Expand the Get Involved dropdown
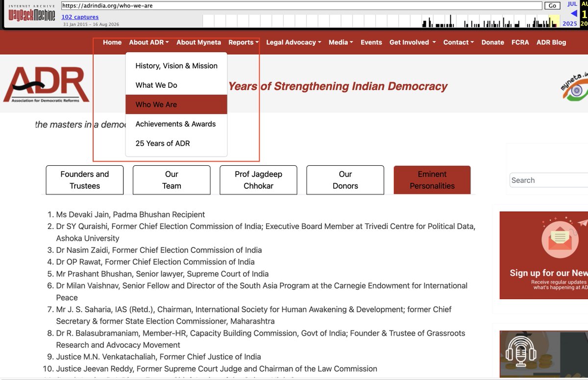Screen dimensions: 588x380 pos(413,42)
